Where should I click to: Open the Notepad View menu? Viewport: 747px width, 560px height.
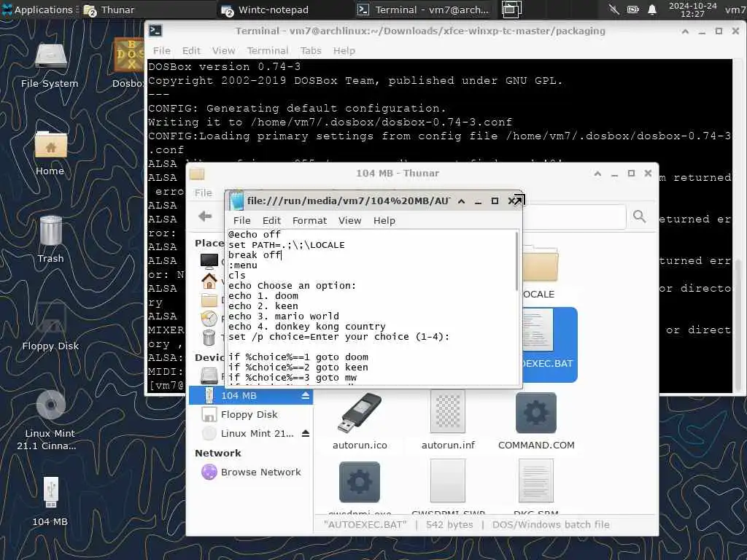click(x=349, y=220)
